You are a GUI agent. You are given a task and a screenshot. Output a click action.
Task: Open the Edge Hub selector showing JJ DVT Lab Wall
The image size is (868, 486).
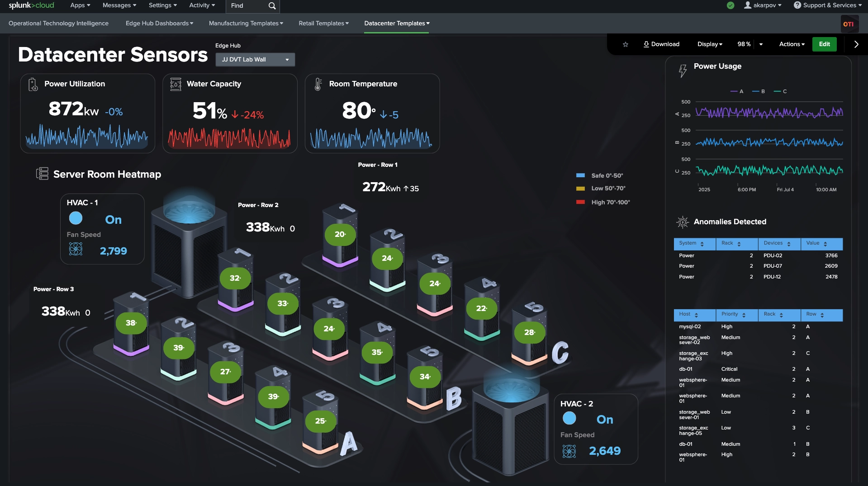(x=255, y=59)
